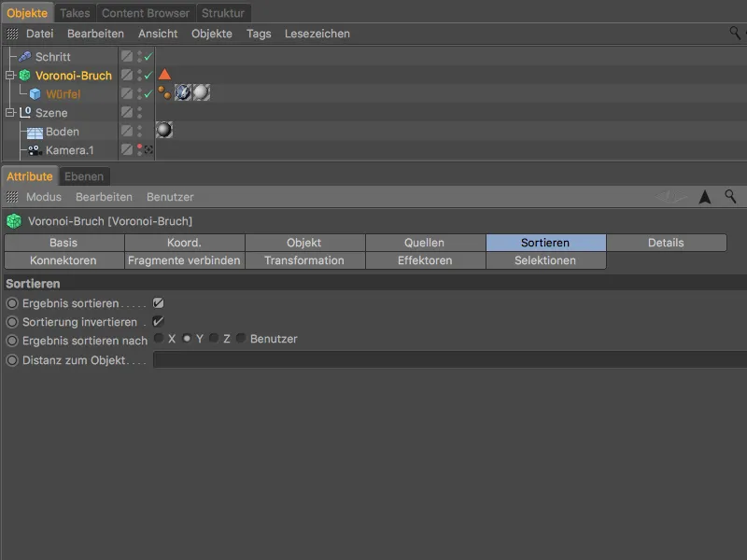
Task: Switch to the Struktur tab
Action: coord(223,13)
